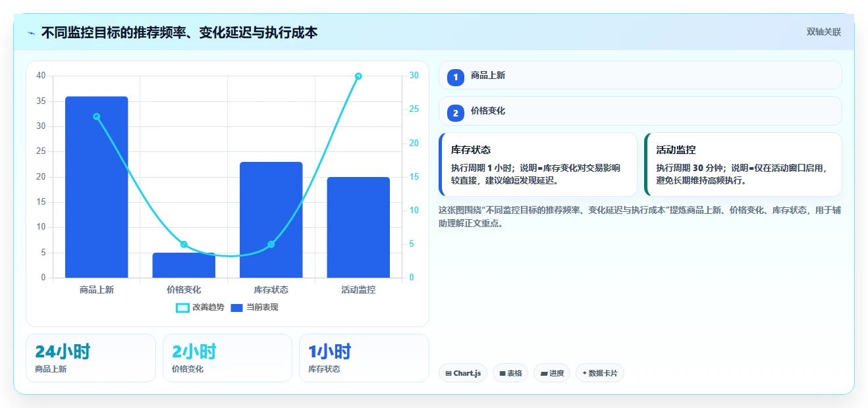Image resolution: width=868 pixels, height=408 pixels.
Task: Click the number 2 badge
Action: (455, 113)
